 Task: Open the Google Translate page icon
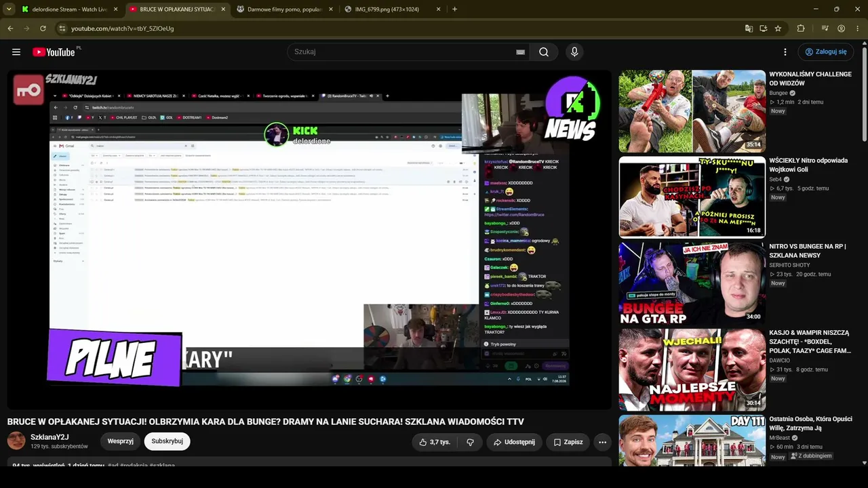749,28
